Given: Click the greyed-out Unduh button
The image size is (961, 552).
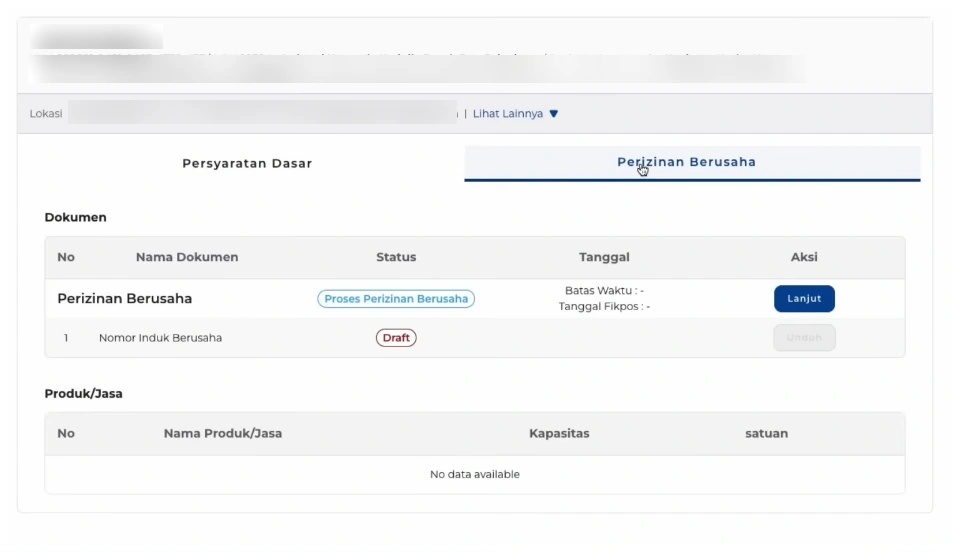Looking at the screenshot, I should (x=804, y=338).
